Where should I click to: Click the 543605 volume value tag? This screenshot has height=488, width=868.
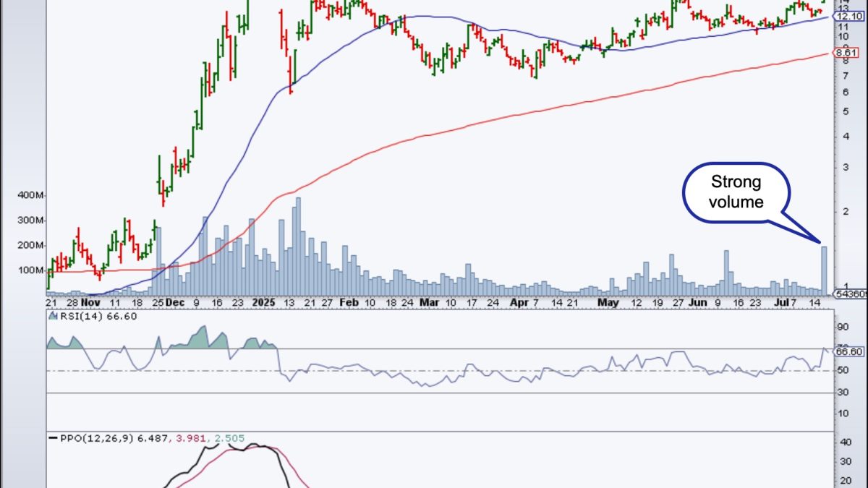point(846,294)
